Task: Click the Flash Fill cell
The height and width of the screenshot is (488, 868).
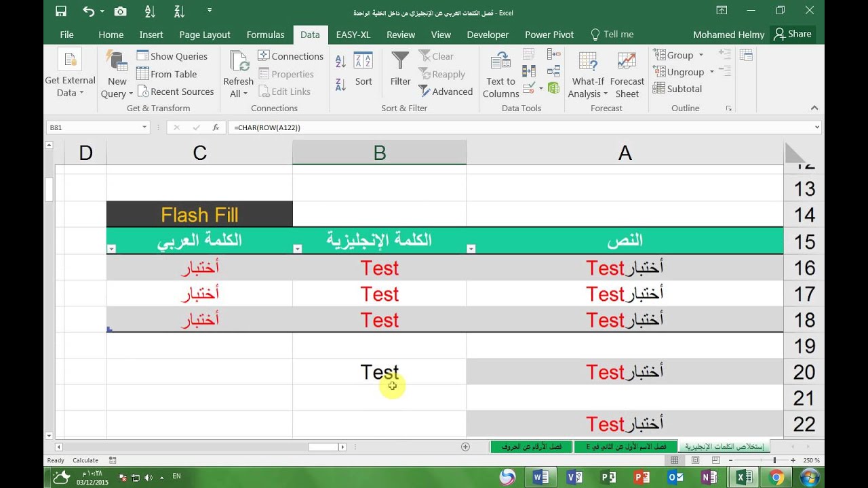Action: click(199, 215)
